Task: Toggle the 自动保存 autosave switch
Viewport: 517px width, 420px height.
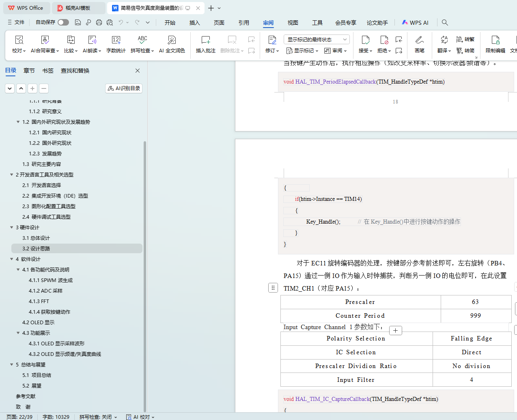Action: click(x=63, y=22)
